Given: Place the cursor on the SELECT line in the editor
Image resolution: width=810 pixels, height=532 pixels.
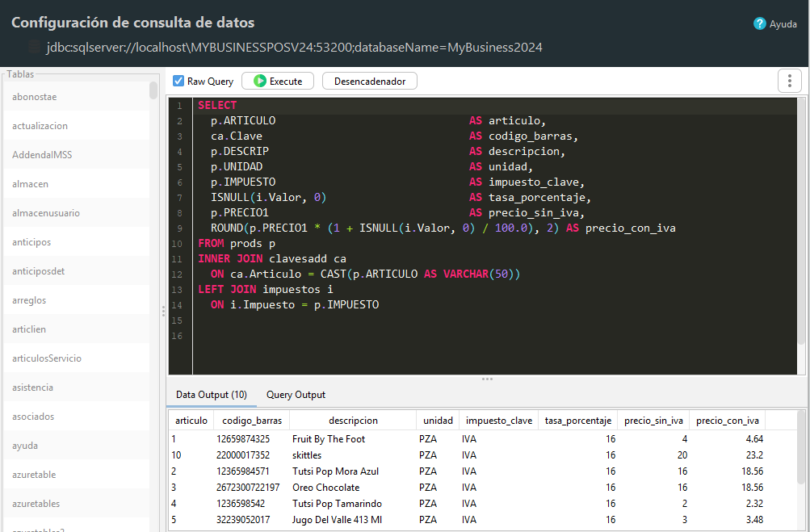Looking at the screenshot, I should [x=494, y=106].
